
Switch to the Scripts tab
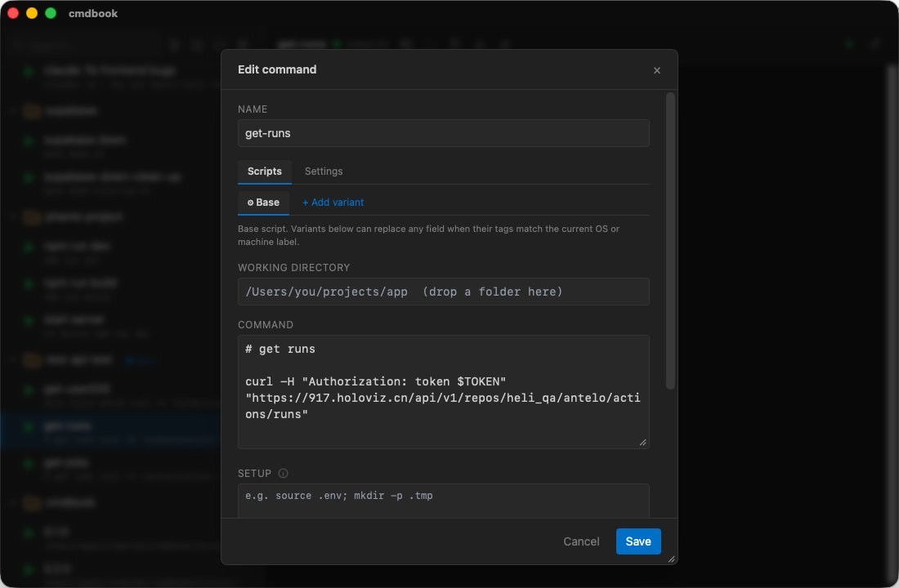[x=264, y=171]
